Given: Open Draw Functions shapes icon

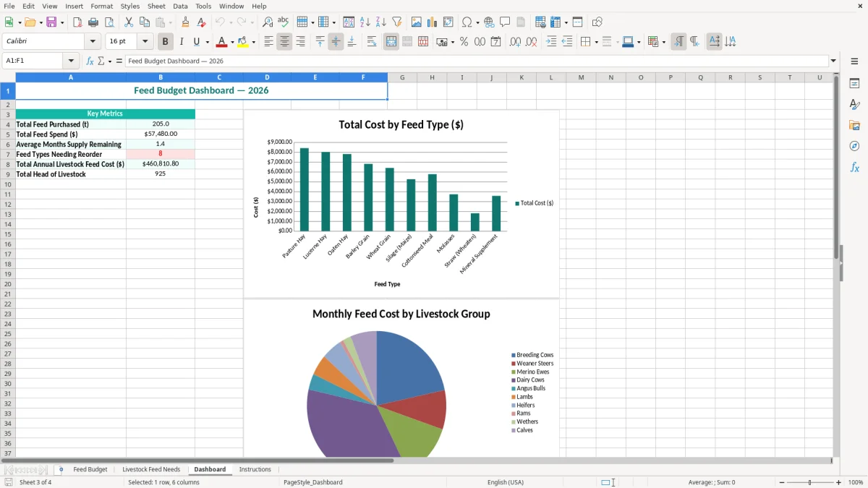Looking at the screenshot, I should coord(597,22).
